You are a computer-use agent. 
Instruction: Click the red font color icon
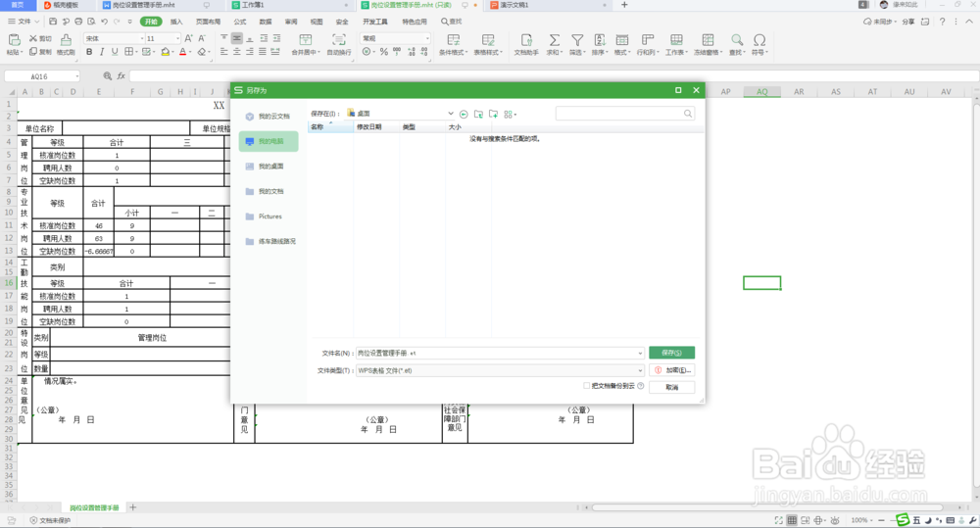click(x=182, y=52)
